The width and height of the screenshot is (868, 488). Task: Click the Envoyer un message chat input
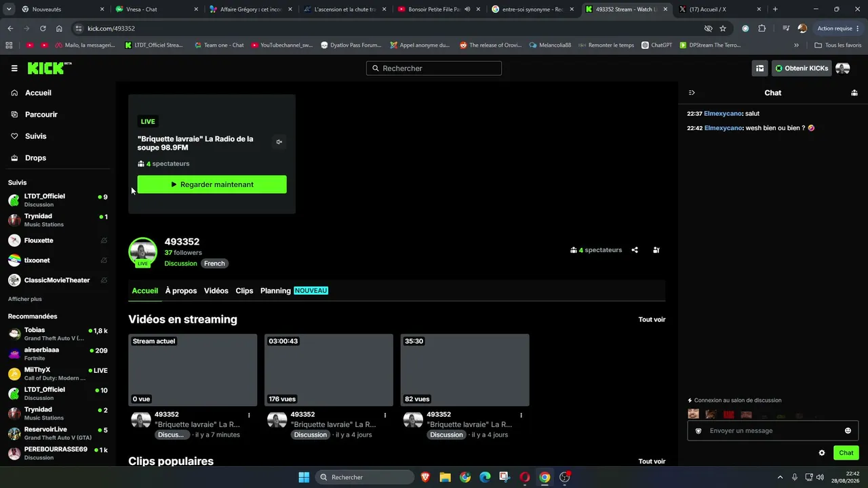tap(773, 430)
